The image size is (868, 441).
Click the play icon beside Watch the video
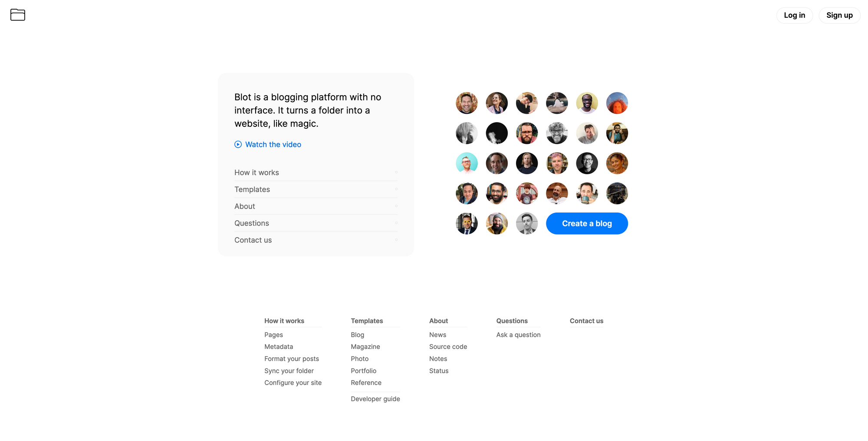pyautogui.click(x=238, y=144)
